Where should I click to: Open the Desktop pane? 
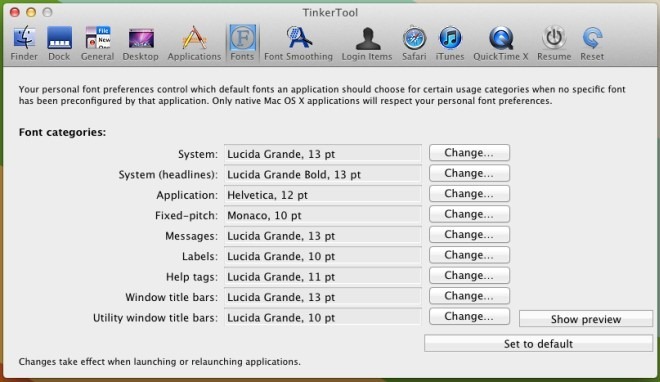(140, 43)
